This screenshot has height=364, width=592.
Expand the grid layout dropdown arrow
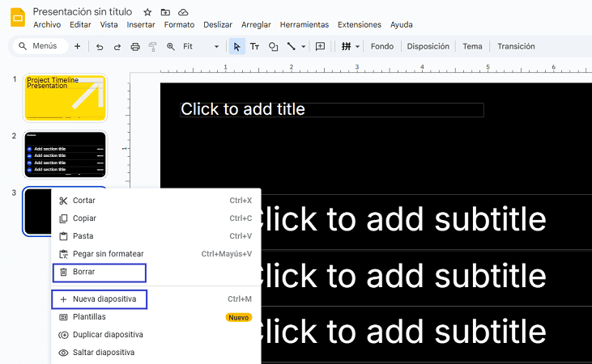point(357,47)
